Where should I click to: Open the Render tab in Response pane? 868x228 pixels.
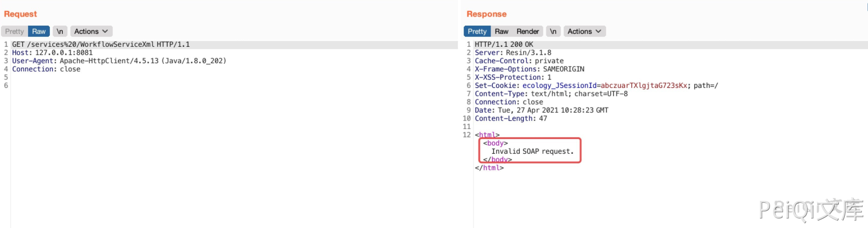(x=527, y=31)
